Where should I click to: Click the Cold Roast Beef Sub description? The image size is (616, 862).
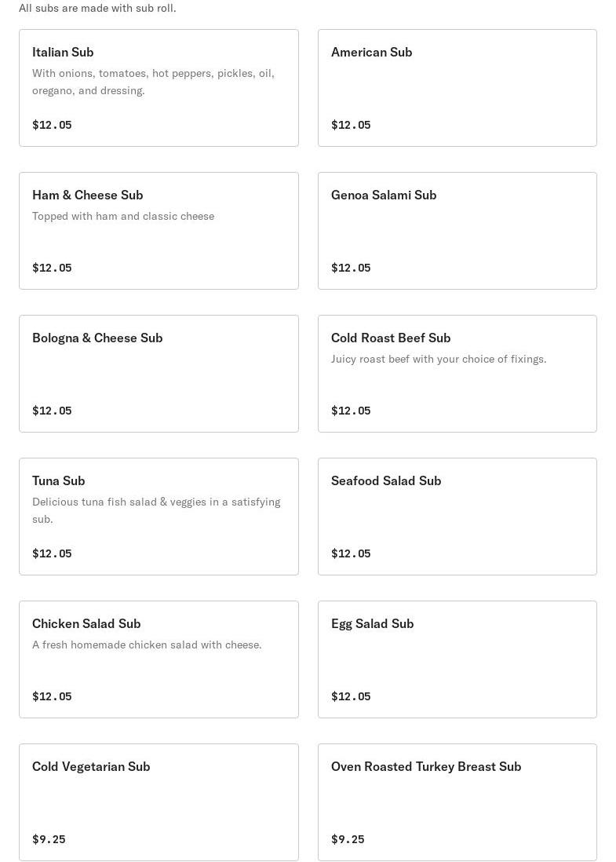click(439, 359)
